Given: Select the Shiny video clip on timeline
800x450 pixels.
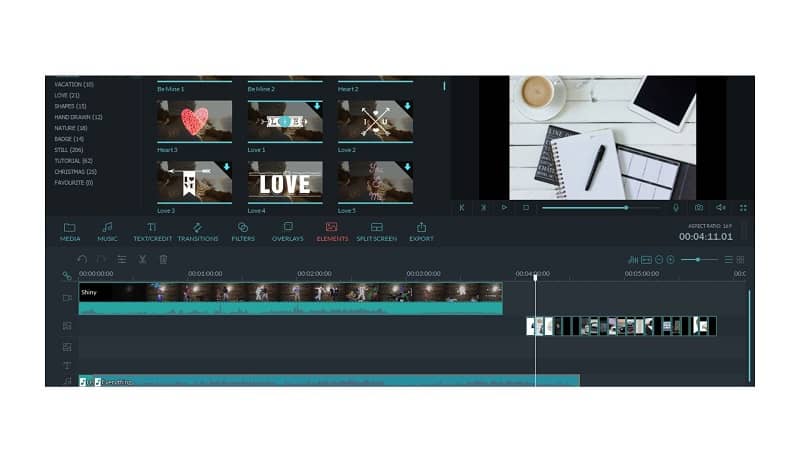Looking at the screenshot, I should click(291, 298).
